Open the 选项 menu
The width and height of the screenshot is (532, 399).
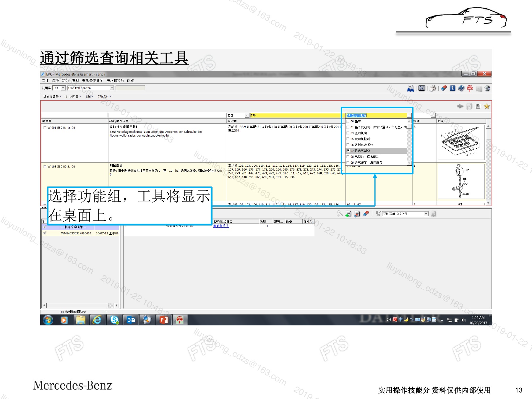click(x=55, y=80)
